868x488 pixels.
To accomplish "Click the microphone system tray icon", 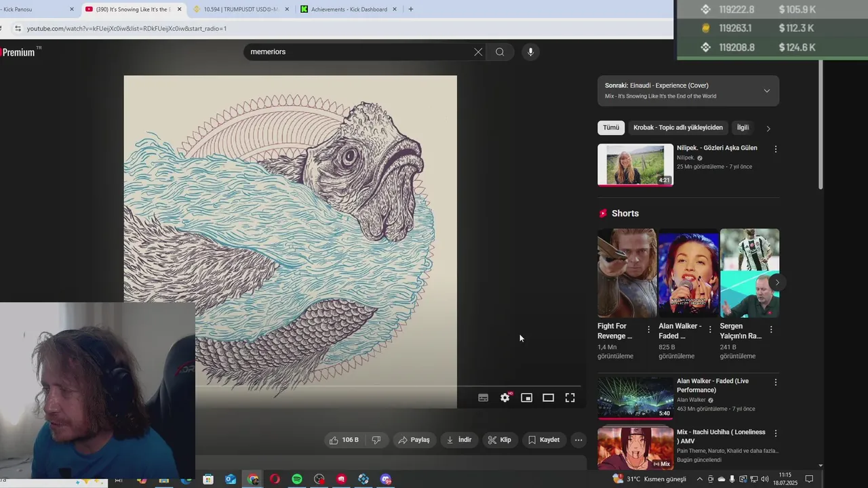I will (x=732, y=479).
